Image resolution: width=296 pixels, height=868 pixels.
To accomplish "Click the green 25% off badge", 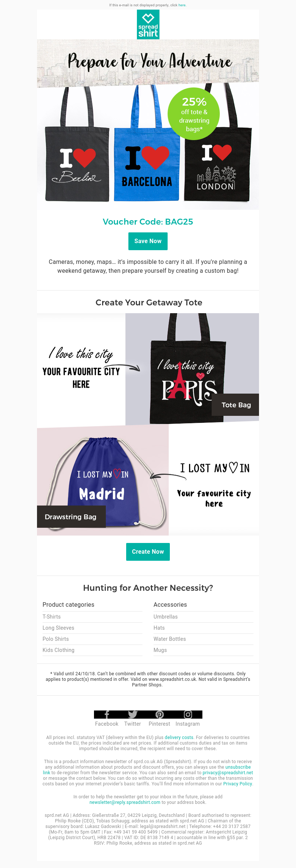I will tap(194, 114).
